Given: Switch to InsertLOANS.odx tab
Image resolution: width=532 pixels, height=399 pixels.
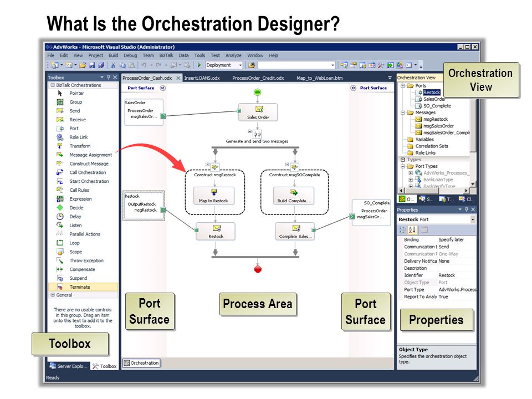Looking at the screenshot, I should (x=202, y=78).
